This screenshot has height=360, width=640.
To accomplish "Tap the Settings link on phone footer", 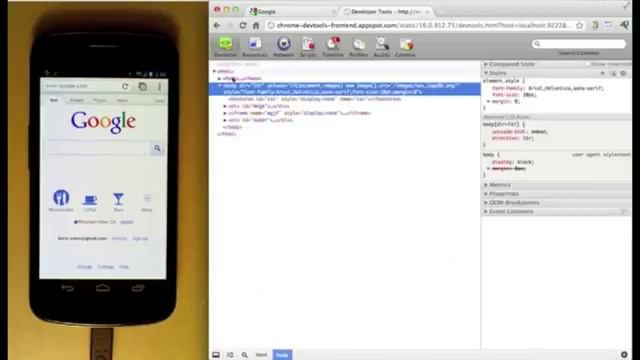I will point(106,267).
